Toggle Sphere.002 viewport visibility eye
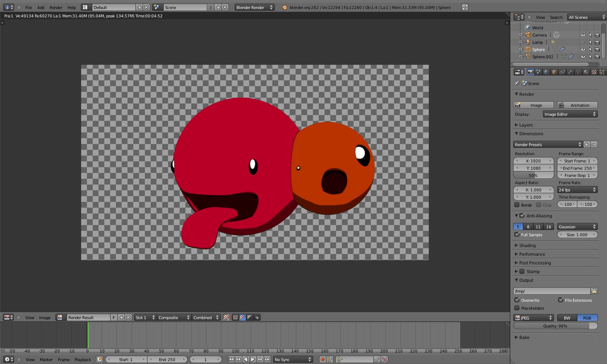 point(583,57)
